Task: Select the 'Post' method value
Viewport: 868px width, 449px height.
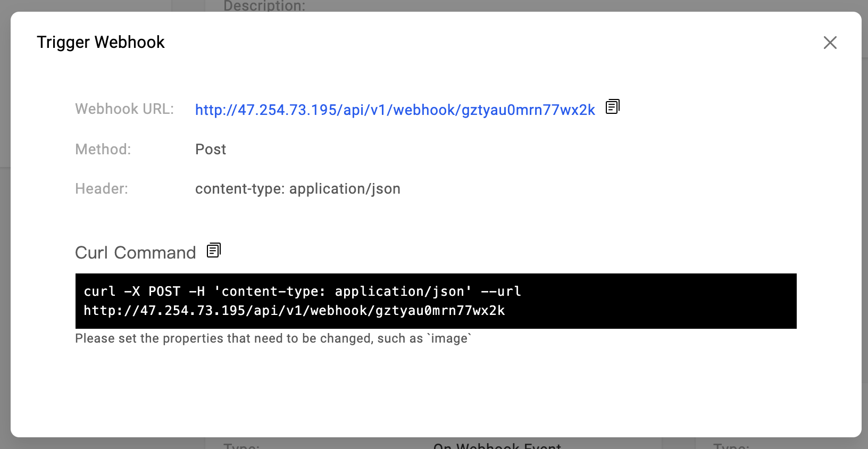Action: pyautogui.click(x=211, y=149)
